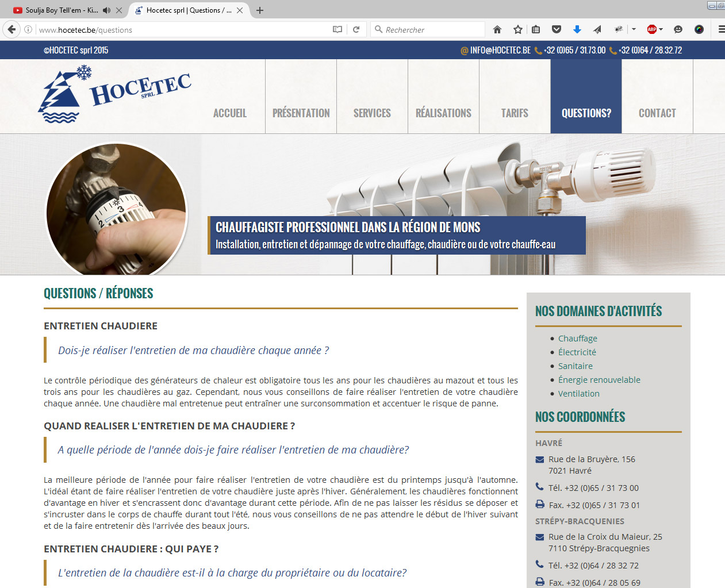This screenshot has height=588, width=725.
Task: Click fax icon beside Fax. +32 (0)65 / 31 73 01
Action: point(540,504)
